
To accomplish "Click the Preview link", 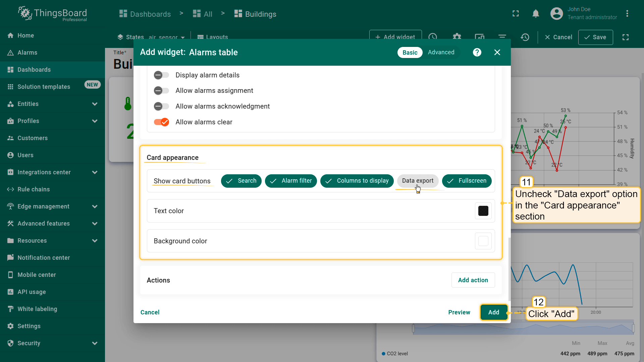I will coord(459,312).
